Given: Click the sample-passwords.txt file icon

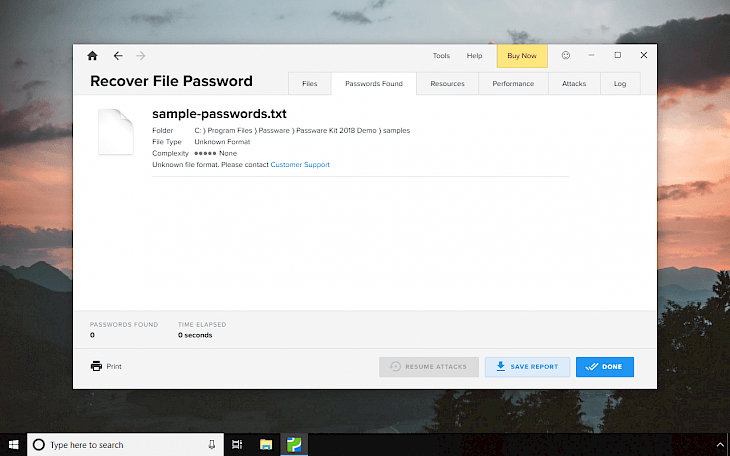Looking at the screenshot, I should coord(116,131).
